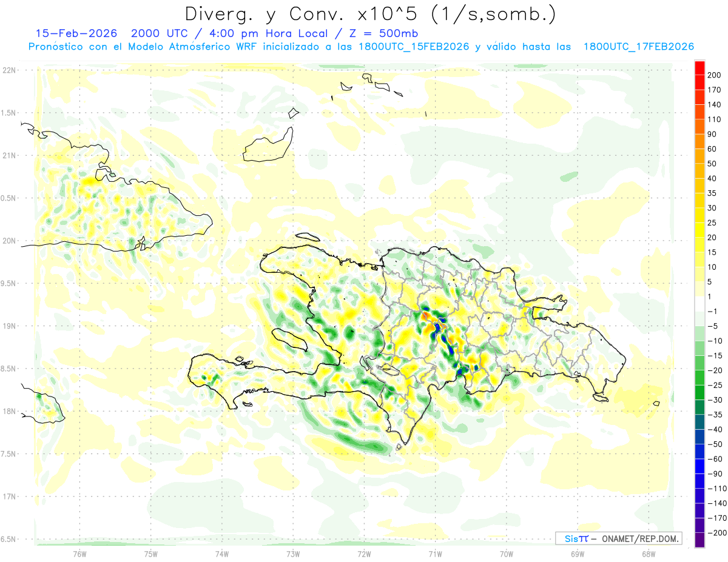
Task: Click the 75W longitude axis label
Action: click(x=150, y=554)
